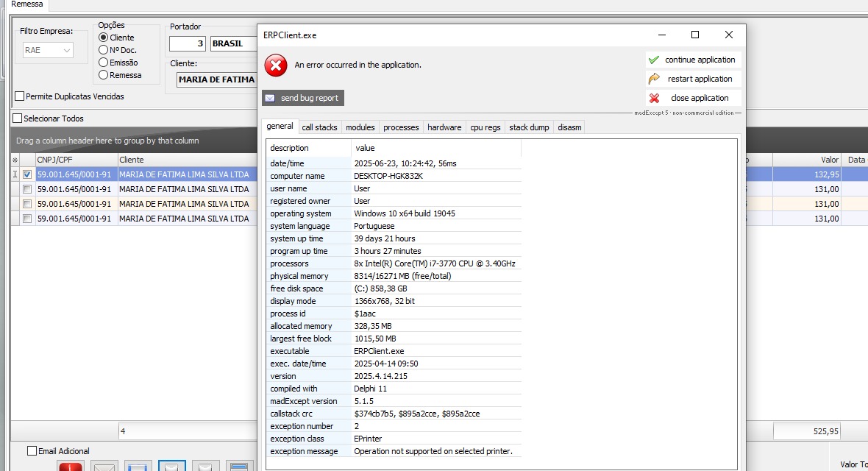Click the CNPJ/CPF column header
The image size is (868, 471).
click(76, 160)
